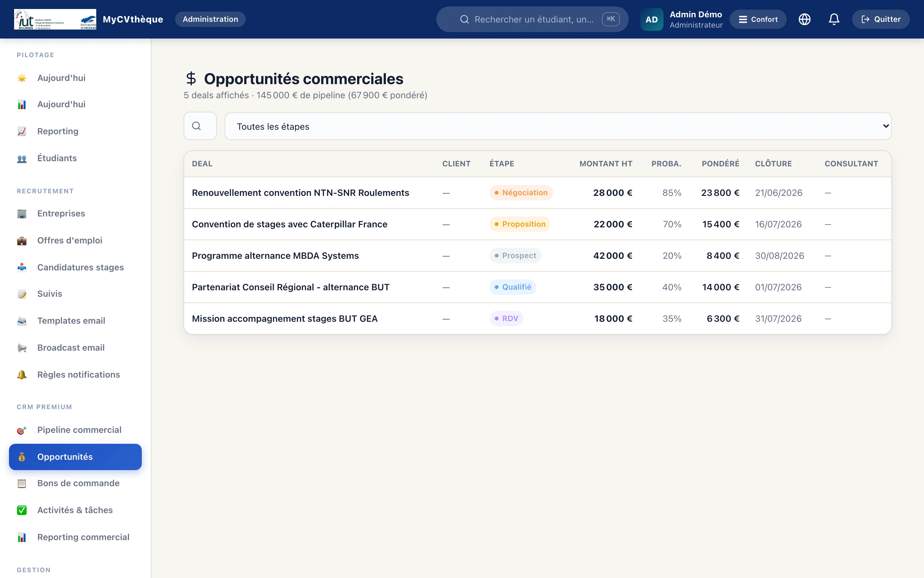Screen dimensions: 924x578
Task: Click the PONDÉRÉ column header
Action: 720,164
